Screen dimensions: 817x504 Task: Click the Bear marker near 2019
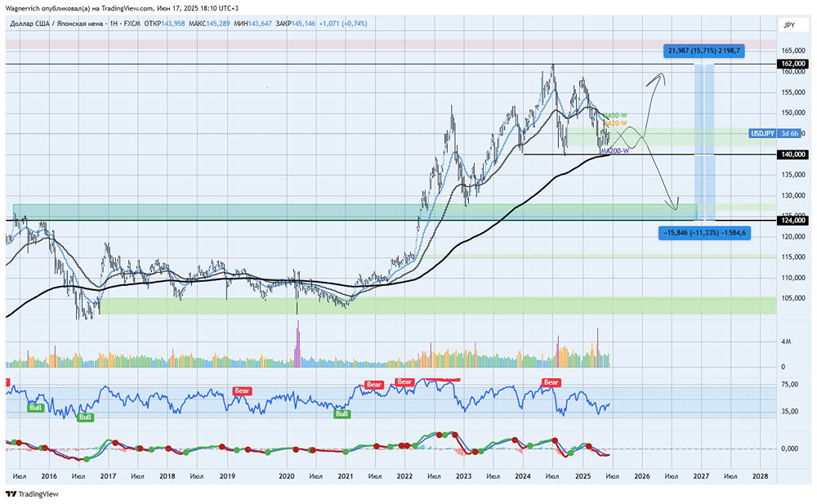point(243,390)
